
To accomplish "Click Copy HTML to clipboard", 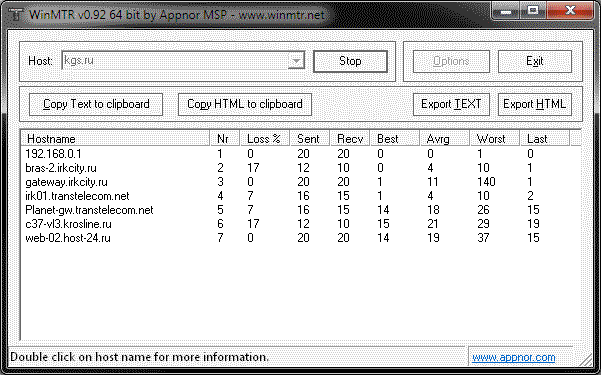I will click(x=245, y=104).
